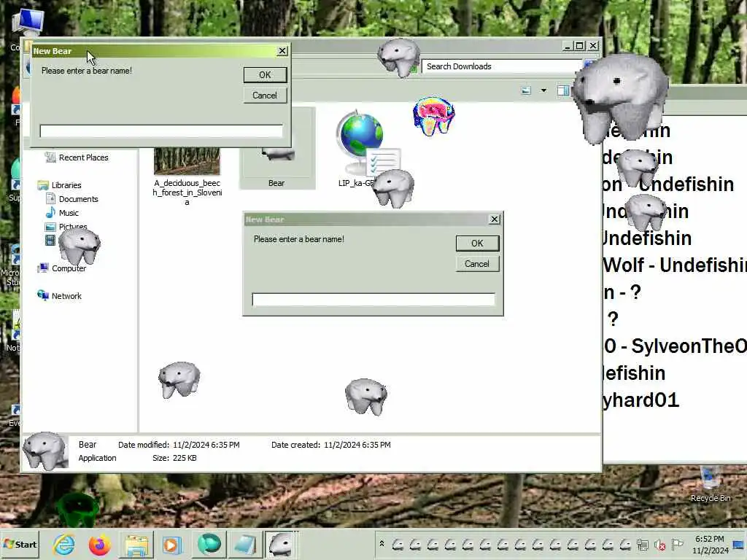Close the active New Bear dialog via its X
This screenshot has height=560, width=747.
point(282,50)
